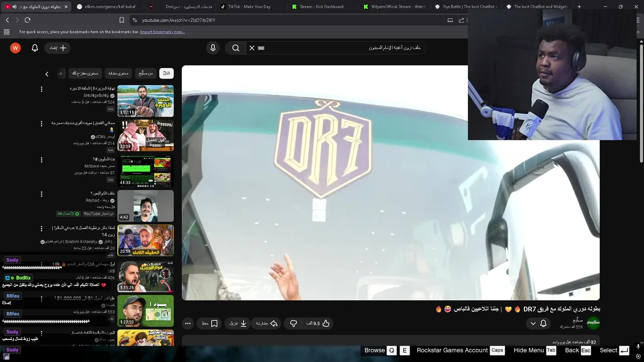Open the bookmarks apps grid icon
Image resolution: width=644 pixels, height=362 pixels.
point(7,32)
